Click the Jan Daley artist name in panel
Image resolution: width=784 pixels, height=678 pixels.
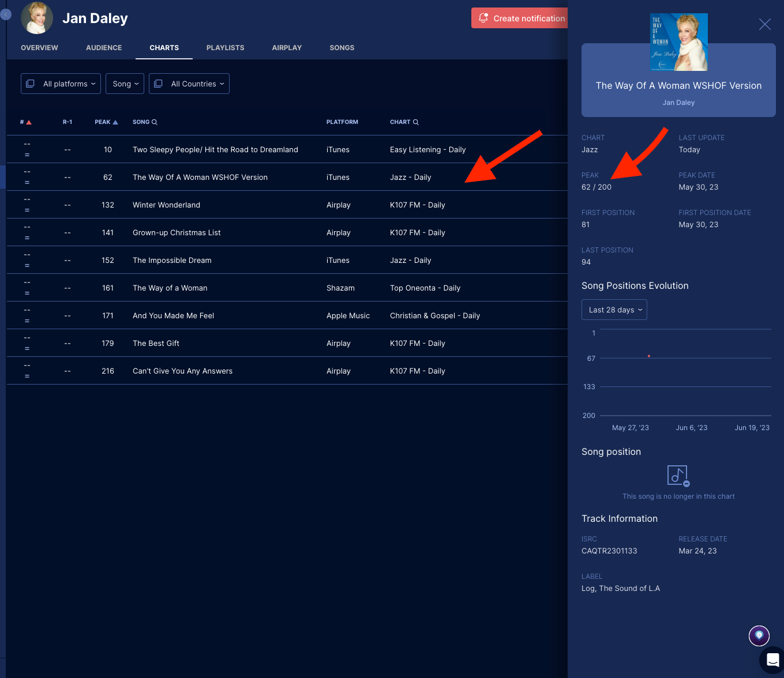678,103
